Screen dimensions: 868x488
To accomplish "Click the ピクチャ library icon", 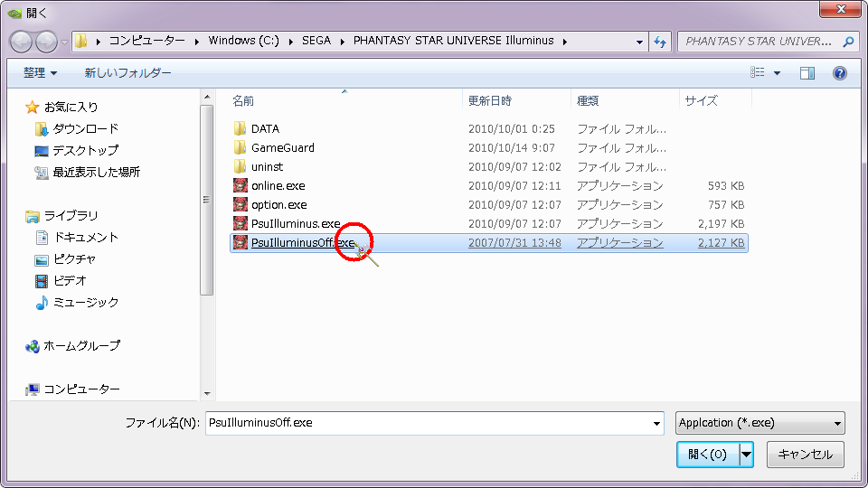I will [42, 259].
